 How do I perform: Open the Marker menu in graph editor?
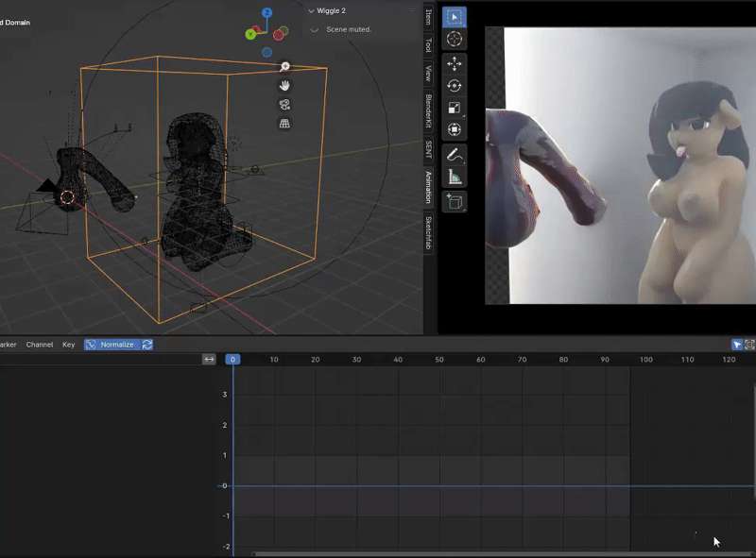coord(8,345)
